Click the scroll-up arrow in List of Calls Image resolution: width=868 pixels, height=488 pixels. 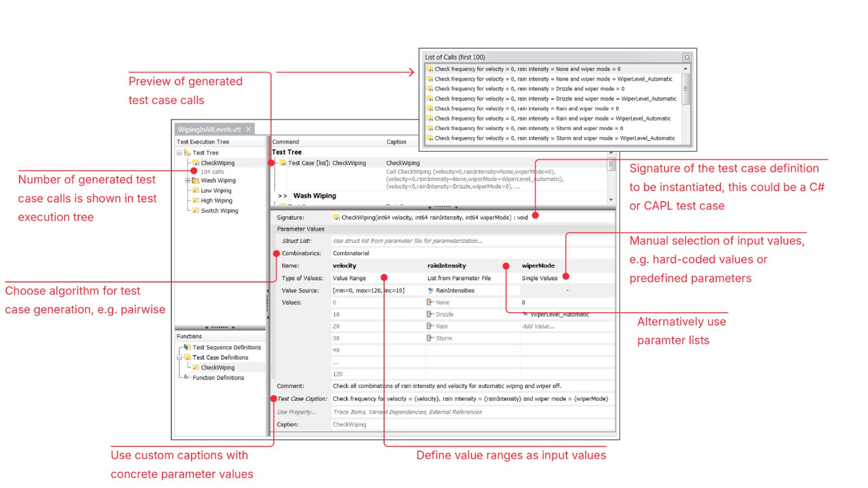pos(686,69)
